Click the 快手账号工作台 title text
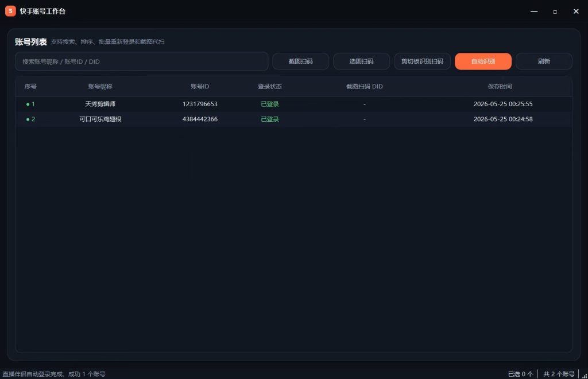This screenshot has width=588, height=379. click(42, 11)
